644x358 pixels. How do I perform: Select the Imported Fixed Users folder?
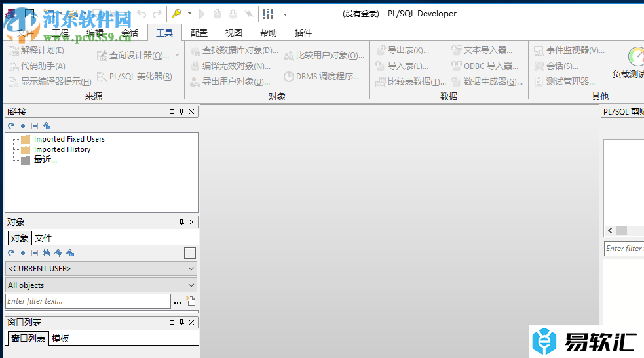pos(69,139)
